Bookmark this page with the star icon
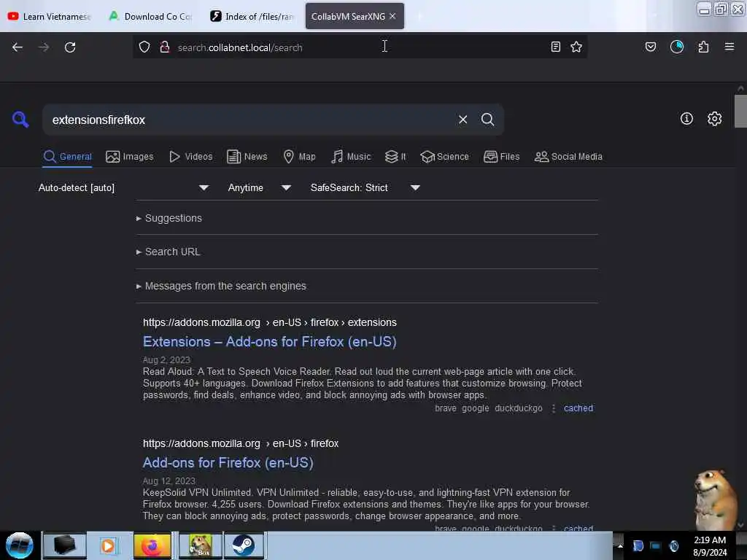Image resolution: width=747 pixels, height=560 pixels. (576, 47)
